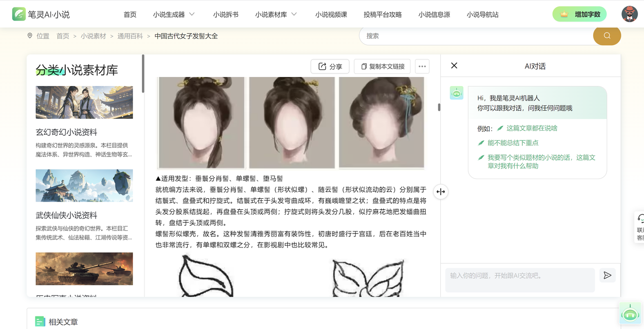This screenshot has height=329, width=644.
Task: Ask 这篇文章都在说啥 suggestion
Action: tap(532, 128)
